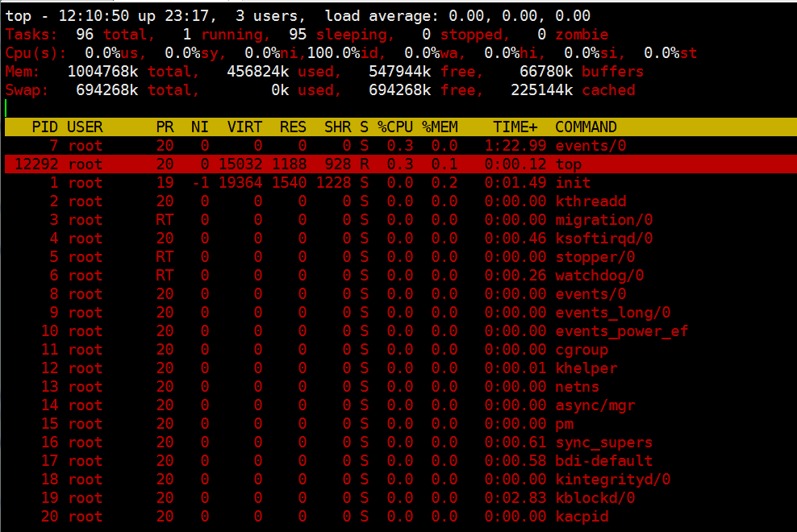Click the Swap: label
The width and height of the screenshot is (797, 532).
pyautogui.click(x=27, y=90)
